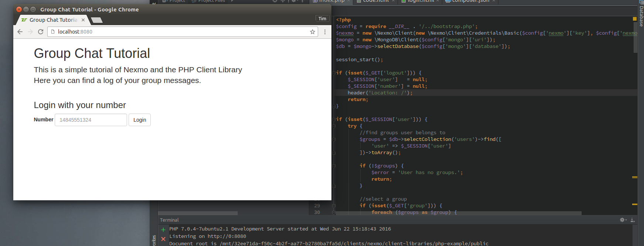Bookmark this page with the star icon
The height and width of the screenshot is (246, 644).
click(x=313, y=32)
